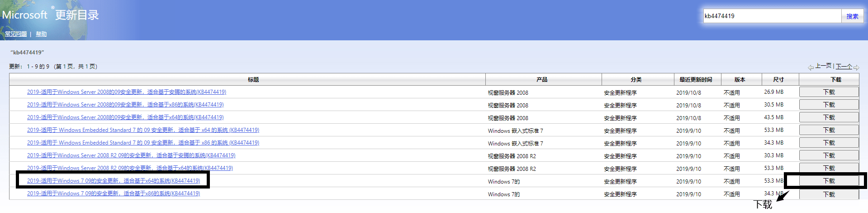Go to the 下一个 next page link
This screenshot has height=213, width=868.
[844, 66]
